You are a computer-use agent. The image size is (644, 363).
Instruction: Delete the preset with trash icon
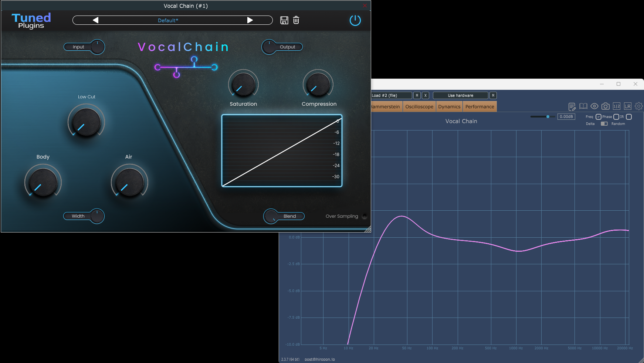[296, 20]
